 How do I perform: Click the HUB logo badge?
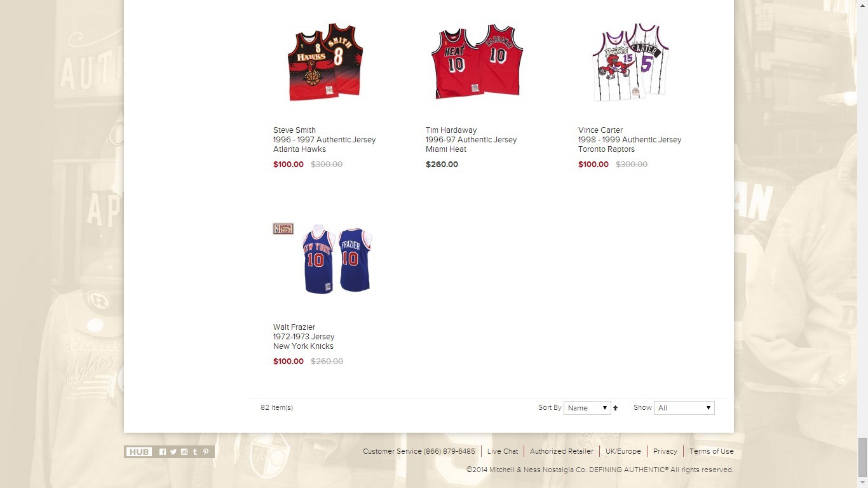click(139, 452)
